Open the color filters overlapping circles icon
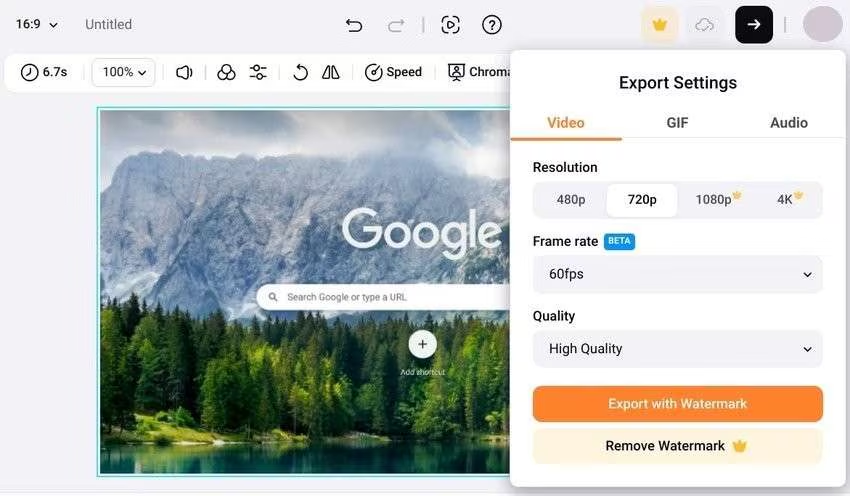Image resolution: width=850 pixels, height=496 pixels. pyautogui.click(x=226, y=72)
